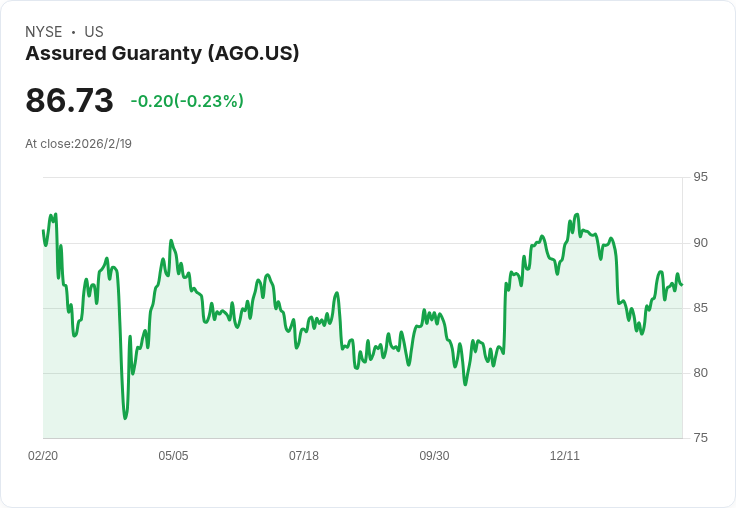
Task: Click the 09/30 date axis label
Action: [434, 455]
